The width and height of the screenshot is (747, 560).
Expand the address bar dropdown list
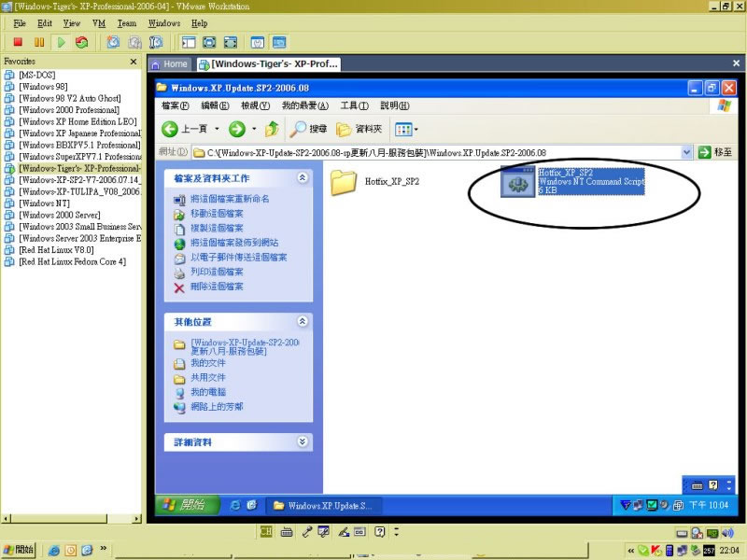[686, 152]
